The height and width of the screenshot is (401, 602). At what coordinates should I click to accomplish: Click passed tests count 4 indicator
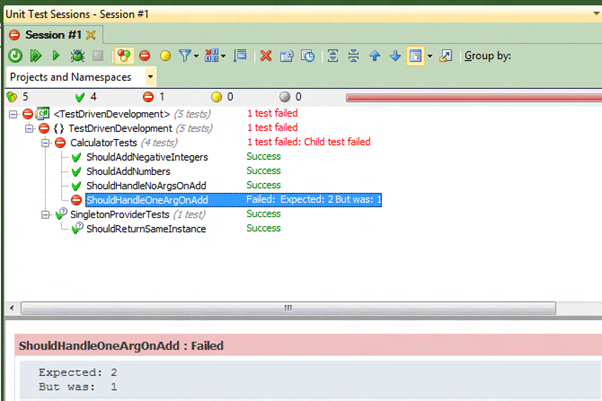point(86,97)
